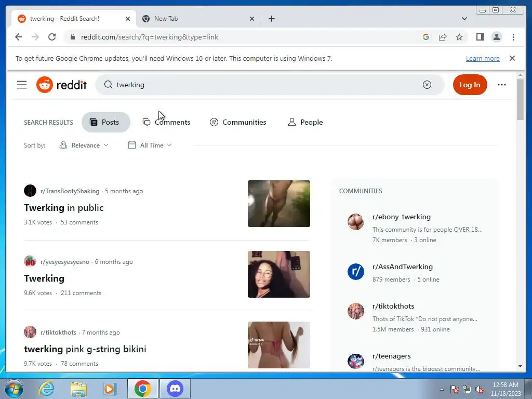Go to Reddit home via logo

point(61,85)
